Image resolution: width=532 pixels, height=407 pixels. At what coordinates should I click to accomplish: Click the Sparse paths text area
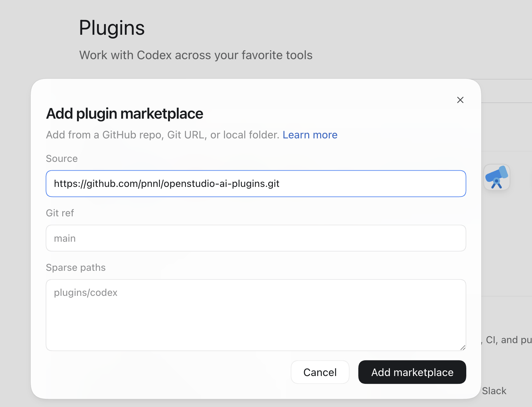[x=256, y=315]
